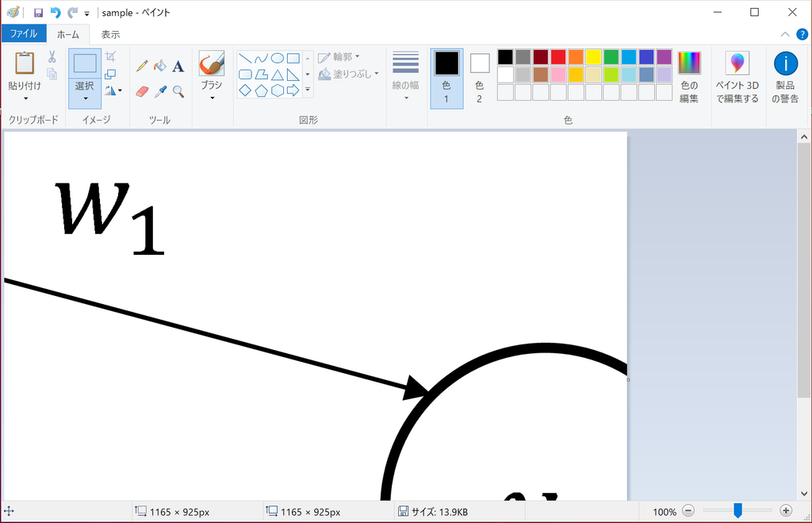Select the Color picker eyedropper tool

click(160, 92)
